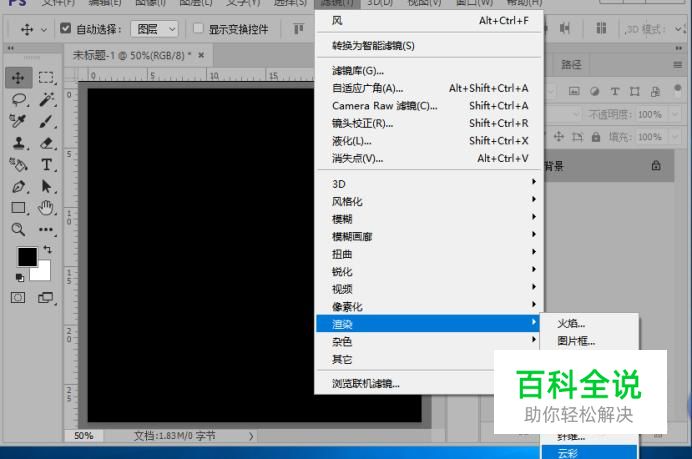
Task: Open the Change Screen Mode button
Action: point(45,298)
